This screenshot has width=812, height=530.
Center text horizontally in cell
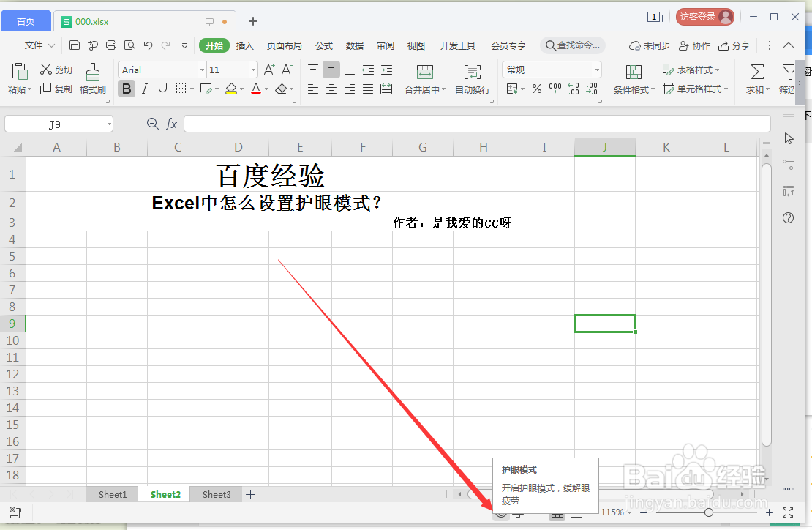coord(331,89)
